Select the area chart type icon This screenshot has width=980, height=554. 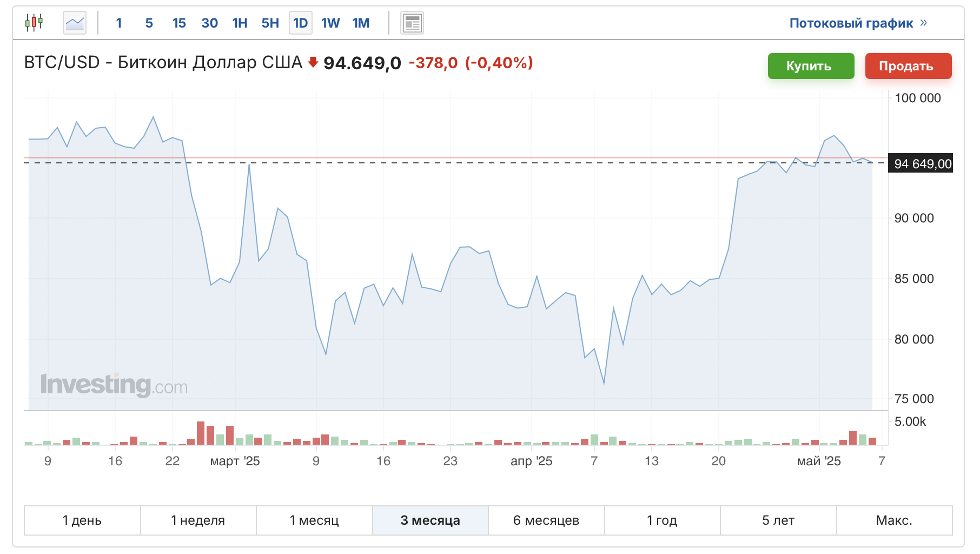pyautogui.click(x=75, y=23)
